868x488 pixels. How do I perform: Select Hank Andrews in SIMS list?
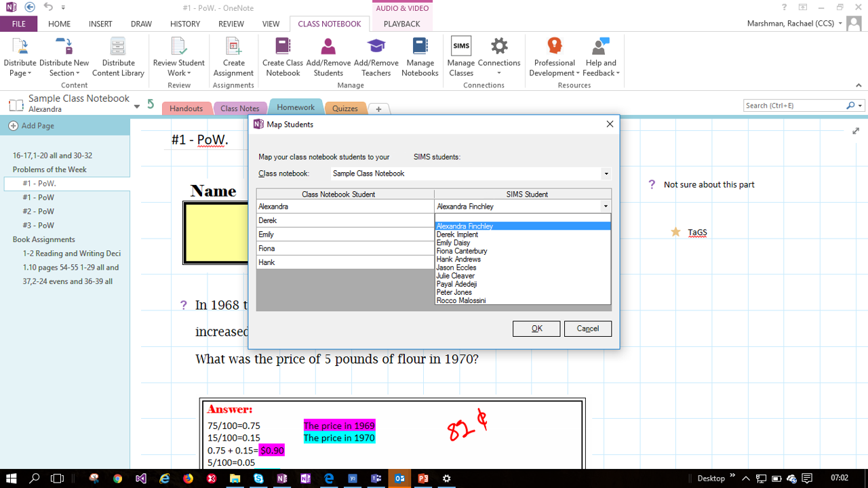coord(523,259)
